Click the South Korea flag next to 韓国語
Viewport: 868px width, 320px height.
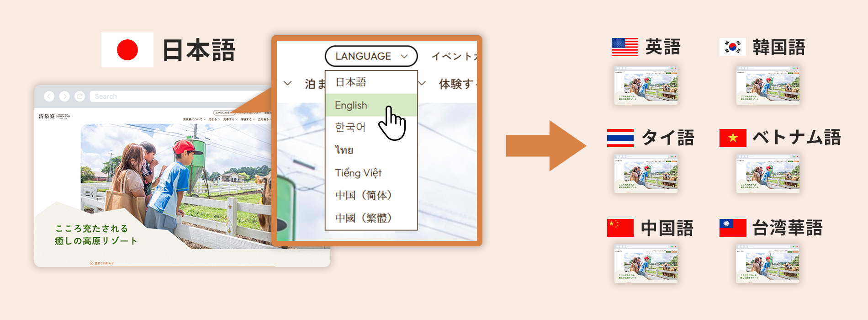[x=733, y=47]
